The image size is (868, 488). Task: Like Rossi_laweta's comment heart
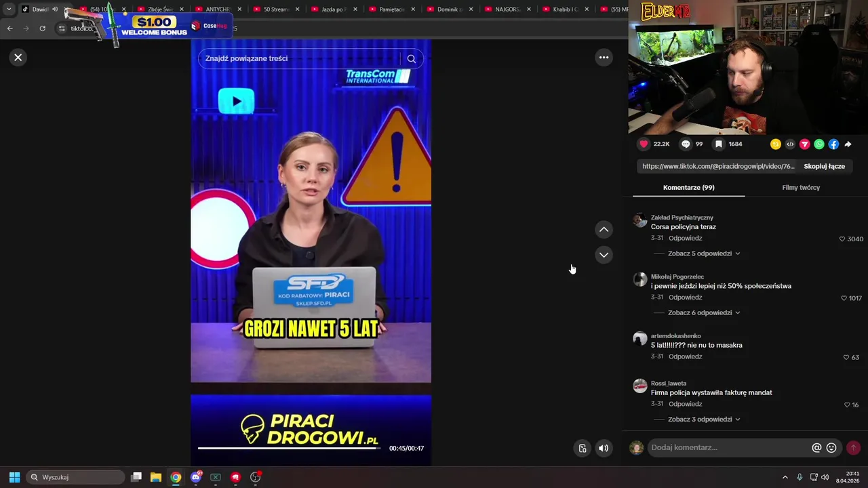pos(847,405)
